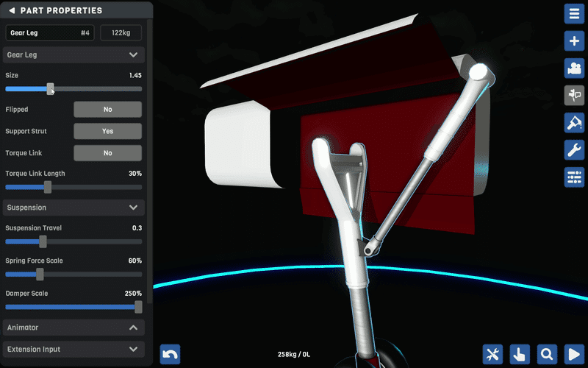Collapse the Suspension section
Viewport: 588px width, 368px height.
(73, 208)
